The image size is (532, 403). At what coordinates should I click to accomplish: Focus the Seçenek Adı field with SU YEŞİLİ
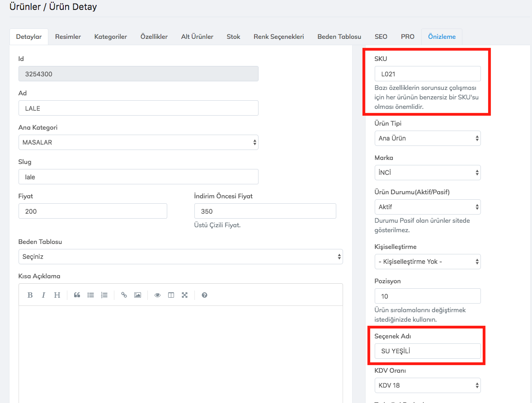[x=427, y=351]
